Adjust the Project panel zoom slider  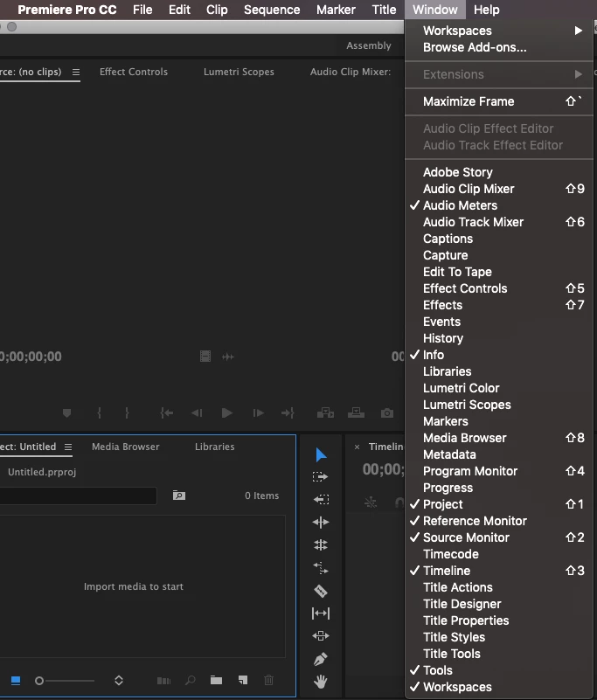pos(65,681)
